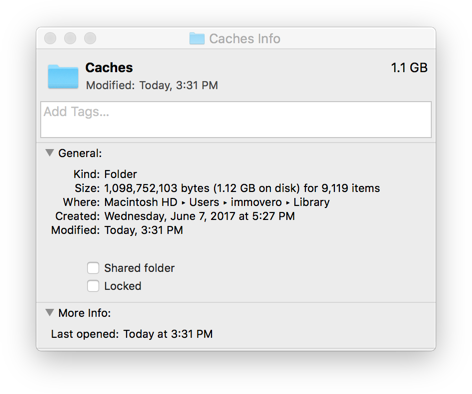Click the Last opened time value

click(168, 334)
